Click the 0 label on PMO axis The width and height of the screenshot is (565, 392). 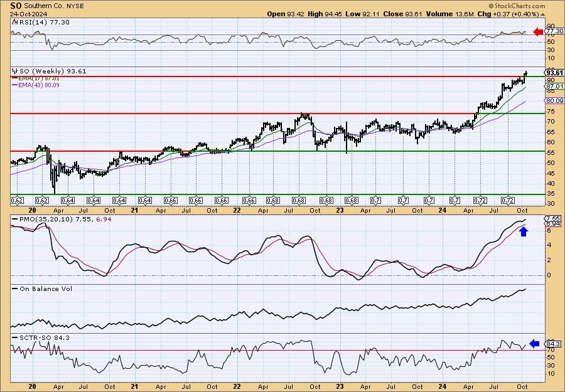tap(549, 275)
